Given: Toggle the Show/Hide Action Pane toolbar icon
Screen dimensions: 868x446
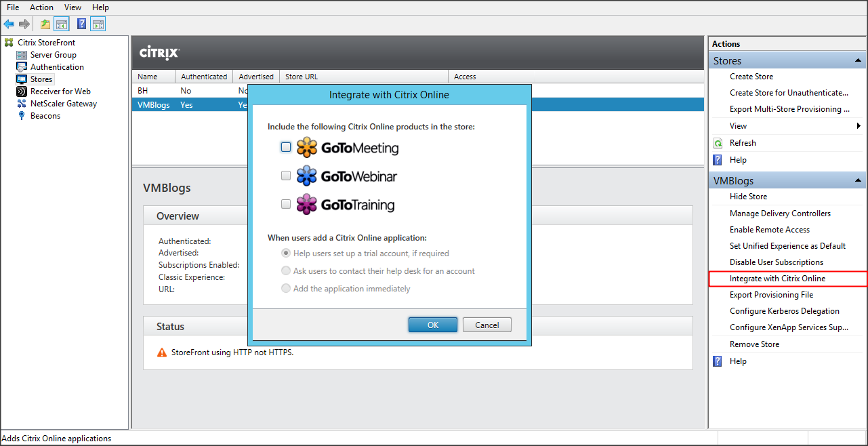Looking at the screenshot, I should (98, 24).
